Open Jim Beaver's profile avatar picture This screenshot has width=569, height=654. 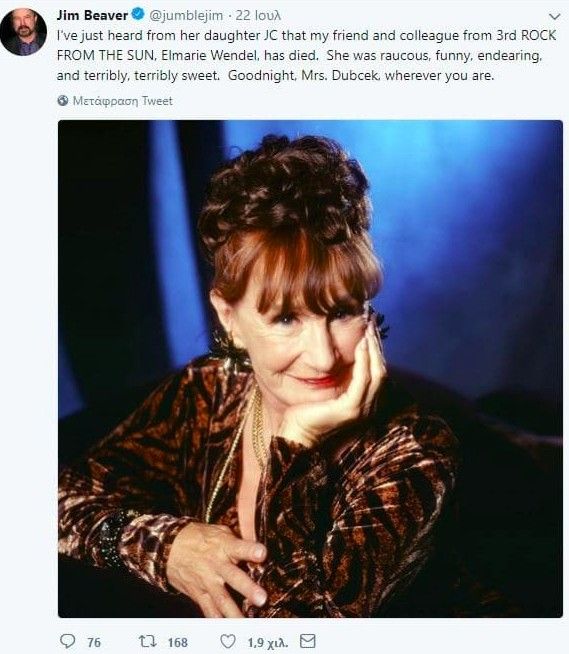click(x=23, y=32)
